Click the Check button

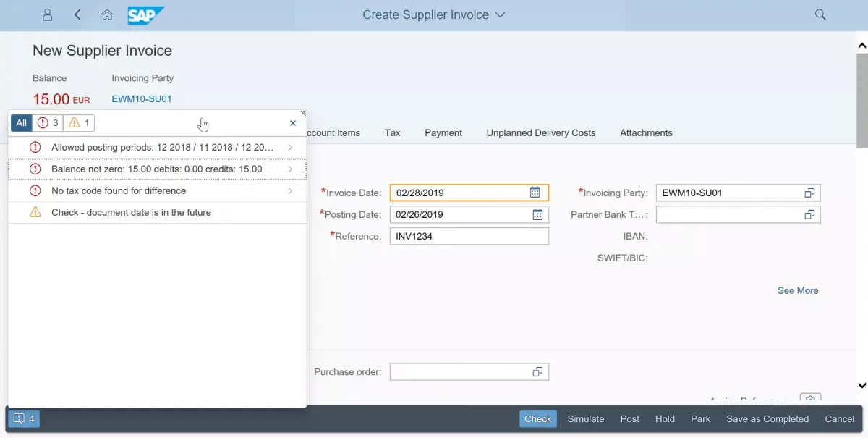click(538, 418)
